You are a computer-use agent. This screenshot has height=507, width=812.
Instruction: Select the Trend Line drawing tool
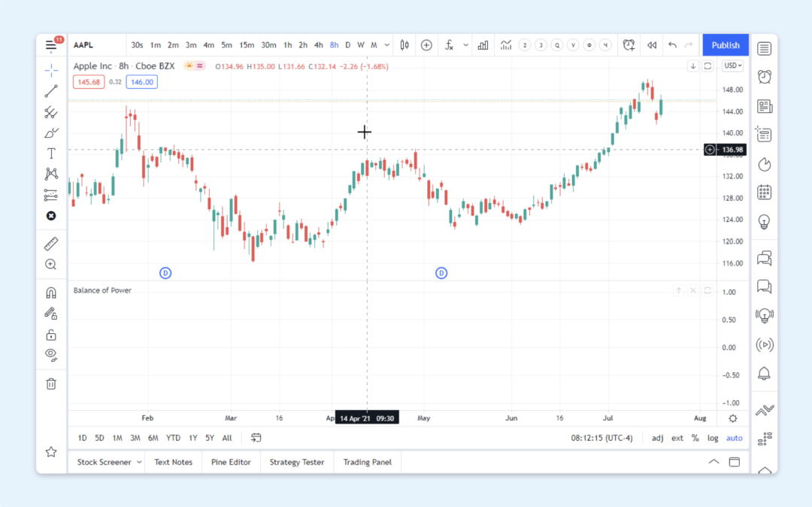(x=51, y=92)
